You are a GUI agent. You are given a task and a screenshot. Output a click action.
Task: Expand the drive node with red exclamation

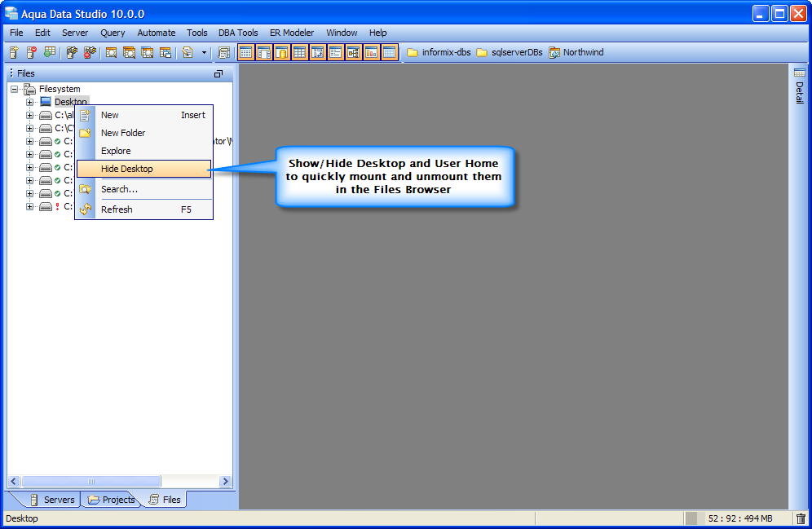click(x=30, y=206)
